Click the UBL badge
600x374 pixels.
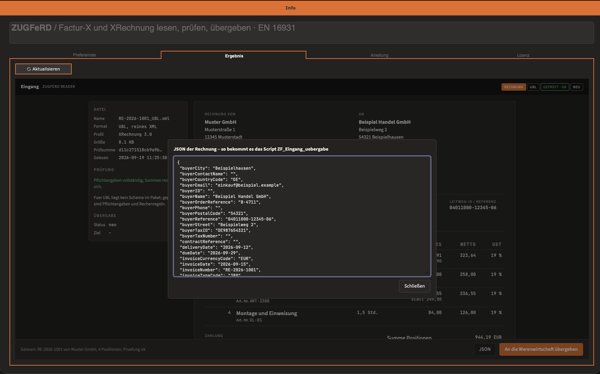tap(533, 87)
